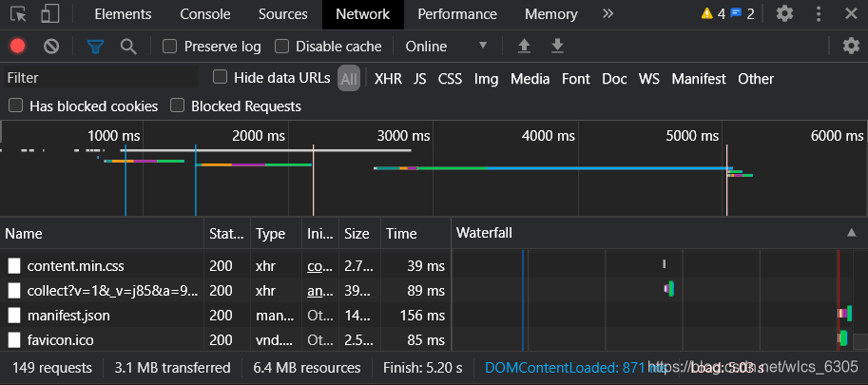Screen dimensions: 868x385
Task: Import a HAR file with the upload arrow
Action: 524,47
